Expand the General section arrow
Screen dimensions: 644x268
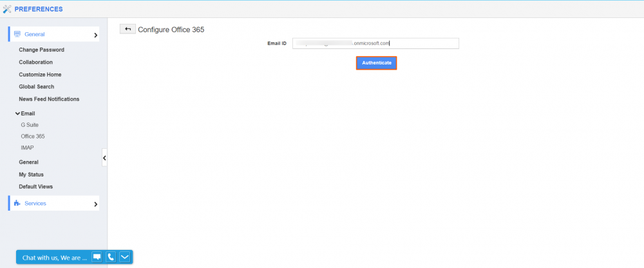click(x=95, y=35)
